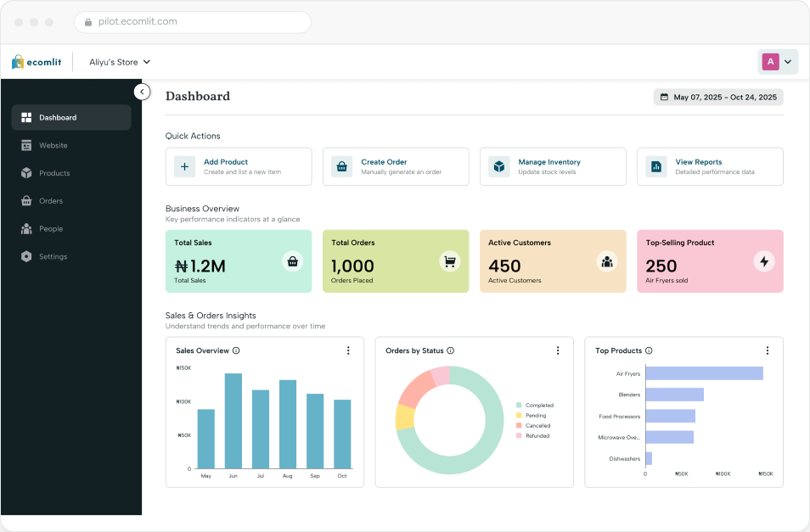Click the Pending legend color swatch

[519, 416]
